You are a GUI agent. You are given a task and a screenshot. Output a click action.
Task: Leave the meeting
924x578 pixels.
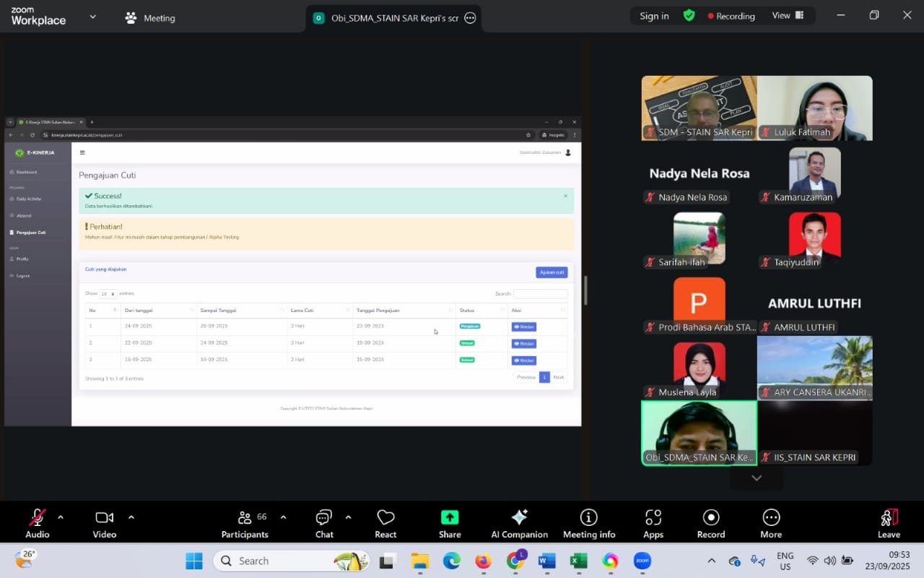(889, 523)
